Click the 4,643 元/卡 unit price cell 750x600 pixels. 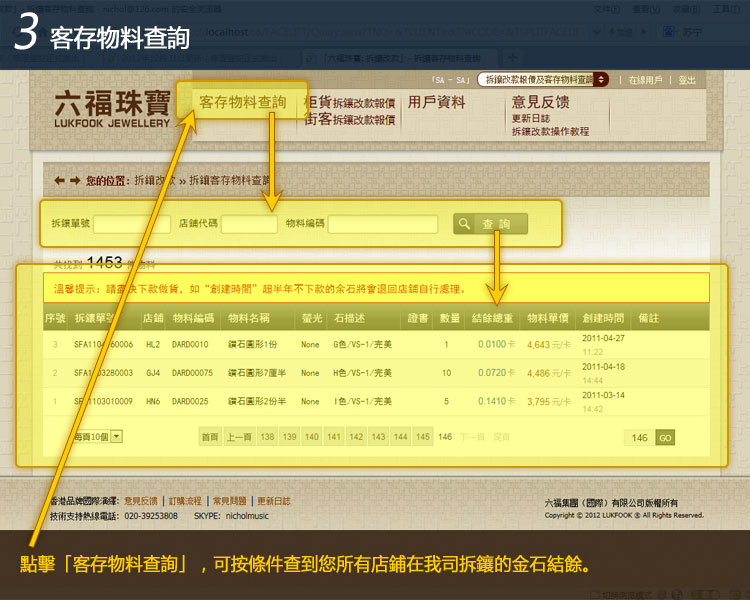549,344
